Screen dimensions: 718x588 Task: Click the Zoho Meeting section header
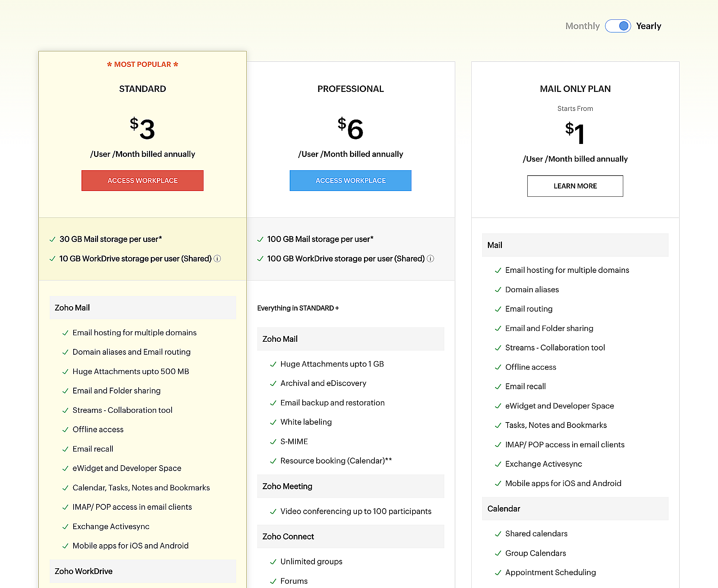[350, 486]
